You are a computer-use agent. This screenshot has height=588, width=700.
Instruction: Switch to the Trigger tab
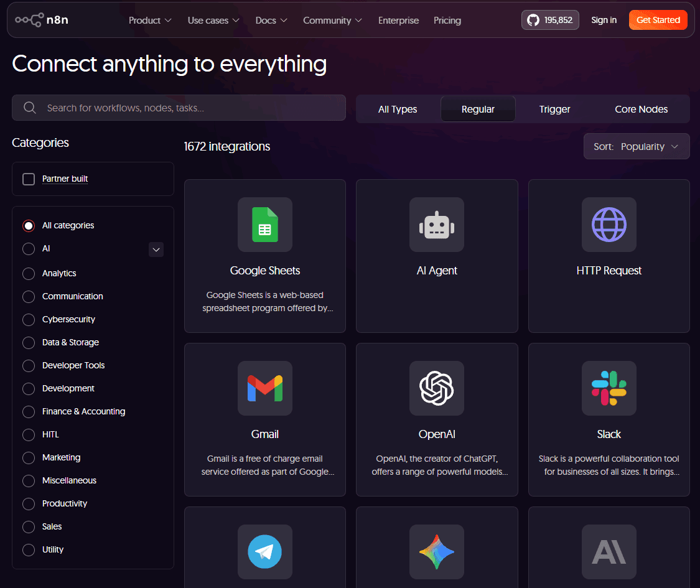[x=554, y=109]
